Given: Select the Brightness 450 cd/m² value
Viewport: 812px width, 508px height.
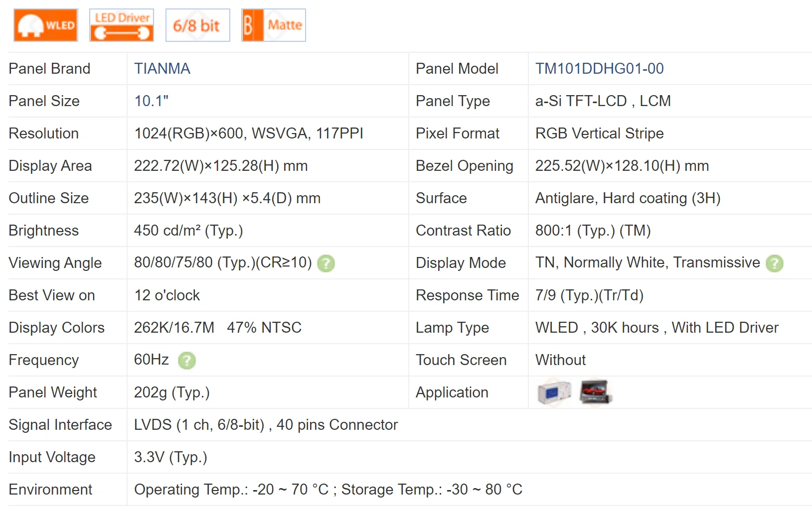Looking at the screenshot, I should (188, 230).
